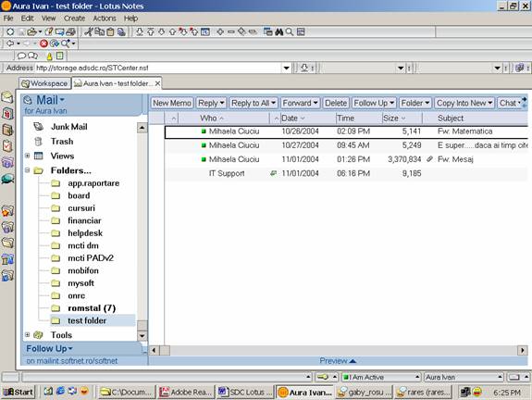Open the Help menu
Image resolution: width=532 pixels, height=400 pixels.
point(130,19)
